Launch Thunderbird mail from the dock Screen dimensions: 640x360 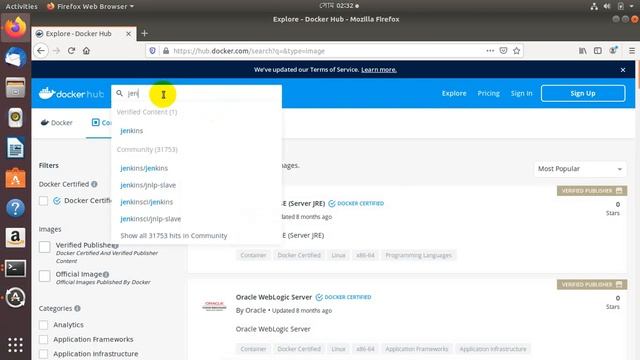pos(16,57)
